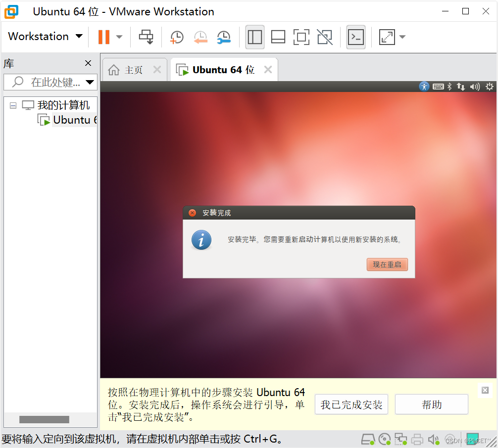Viewport: 498px width, 448px height.
Task: Click the teal message log icon
Action: pyautogui.click(x=472, y=438)
